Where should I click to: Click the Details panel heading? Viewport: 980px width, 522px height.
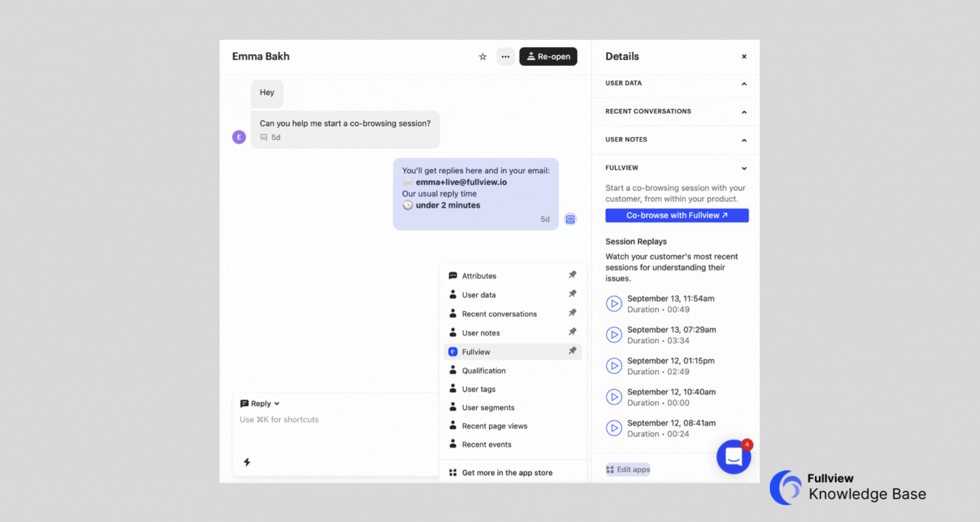click(622, 57)
